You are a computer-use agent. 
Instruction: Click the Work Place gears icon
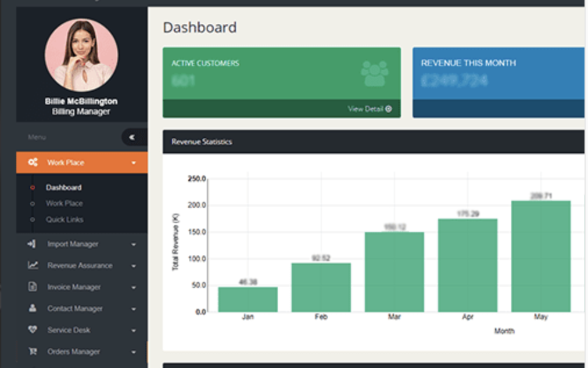point(33,163)
